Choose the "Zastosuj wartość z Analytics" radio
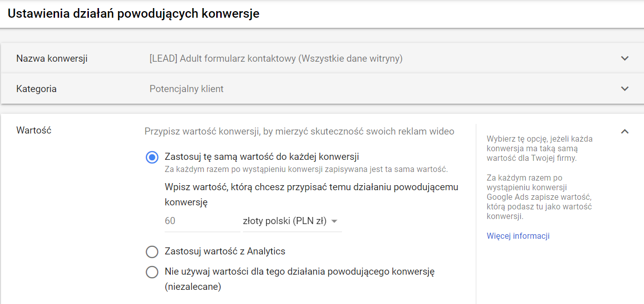Image resolution: width=644 pixels, height=304 pixels. [152, 251]
